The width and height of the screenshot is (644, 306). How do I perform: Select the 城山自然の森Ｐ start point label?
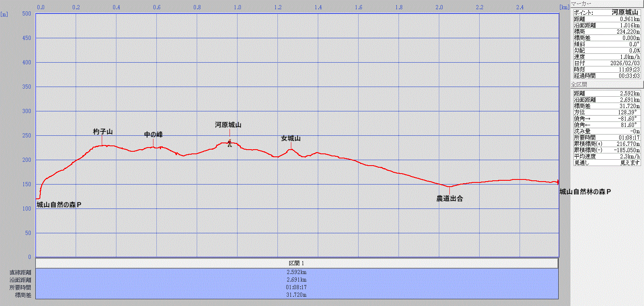point(59,205)
